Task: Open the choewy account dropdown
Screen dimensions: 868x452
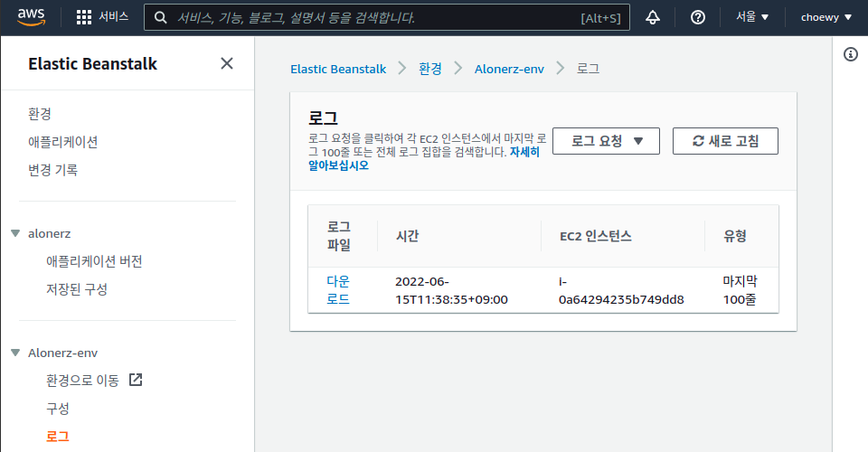Action: [826, 18]
